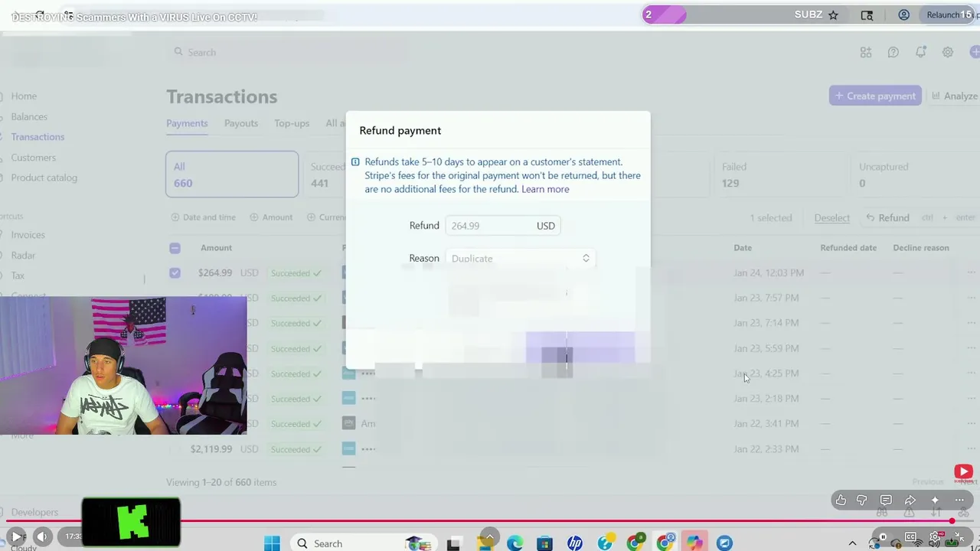Open Balances in the sidebar
This screenshot has width=980, height=551.
29,117
